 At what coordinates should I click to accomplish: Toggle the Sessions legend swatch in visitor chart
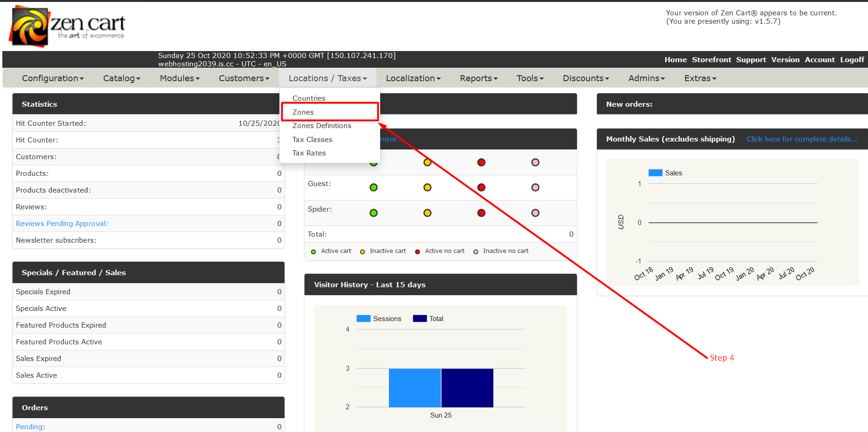click(363, 319)
